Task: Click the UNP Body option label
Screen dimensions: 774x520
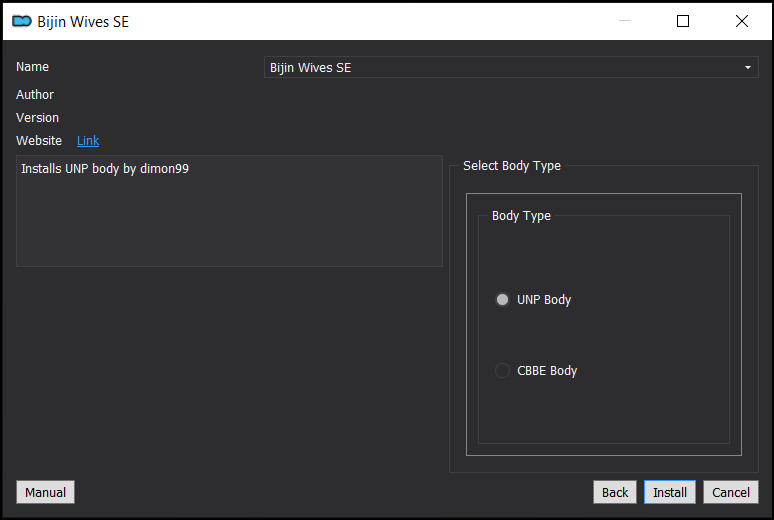Action: [x=544, y=300]
